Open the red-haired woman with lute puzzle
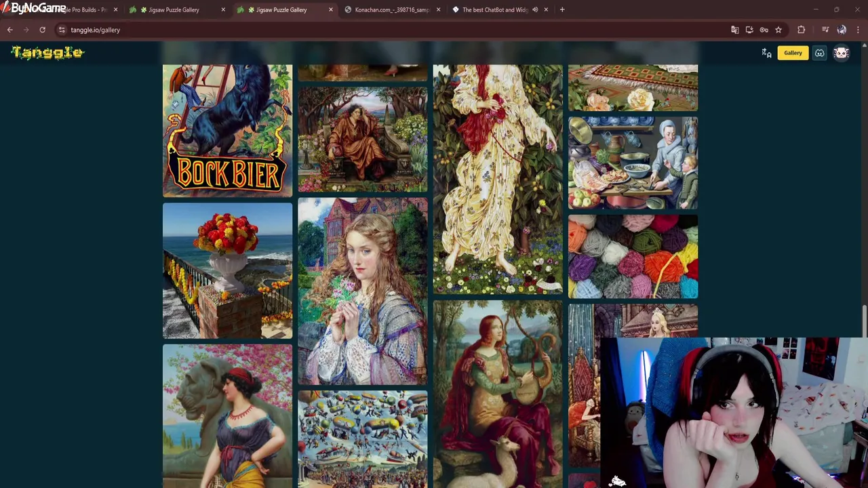This screenshot has width=868, height=488. 498,394
